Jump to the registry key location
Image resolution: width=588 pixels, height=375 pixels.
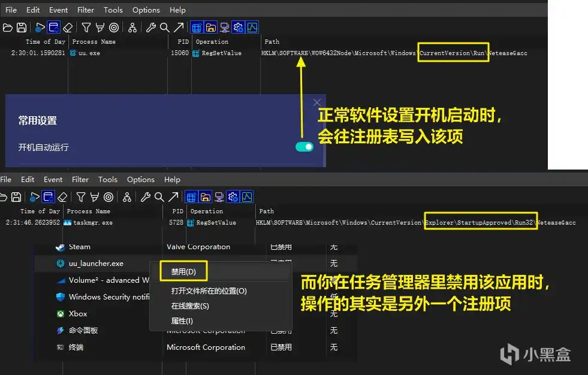click(x=180, y=27)
